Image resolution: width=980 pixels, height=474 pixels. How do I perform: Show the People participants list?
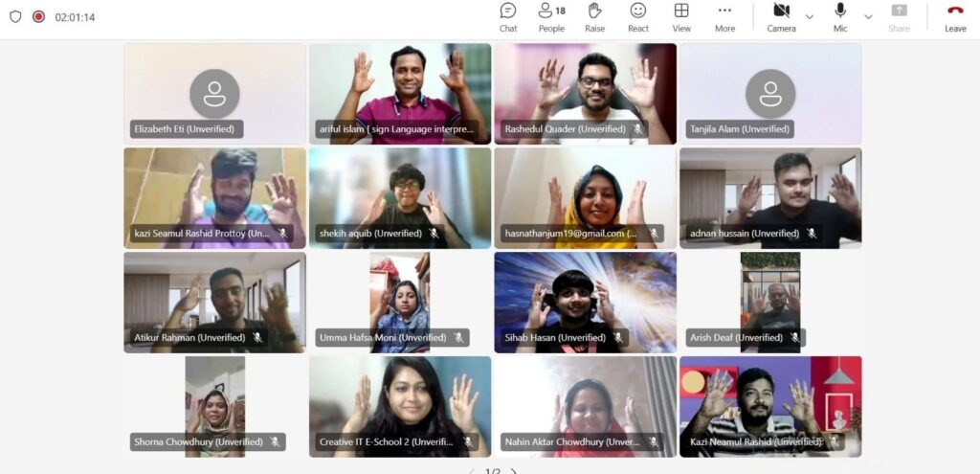tap(551, 17)
